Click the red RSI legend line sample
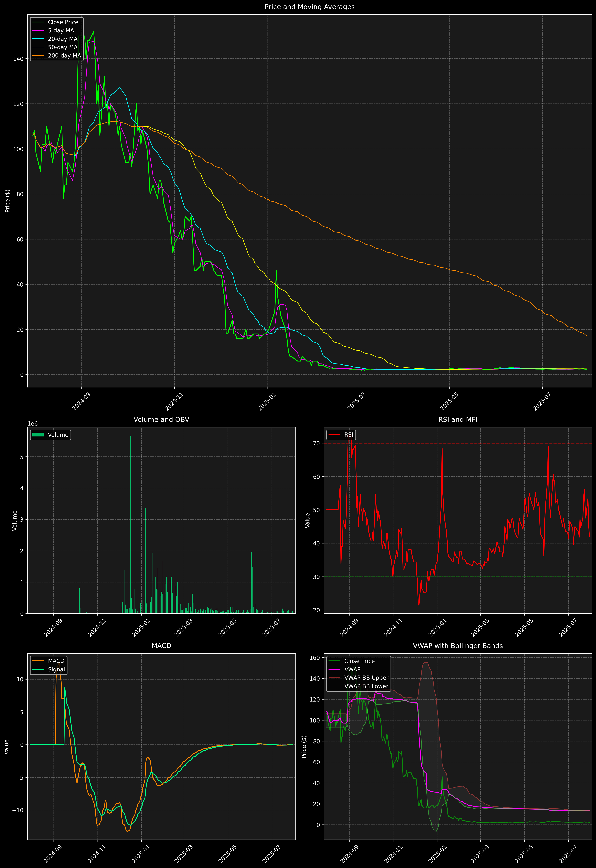The height and width of the screenshot is (868, 596). 335,435
